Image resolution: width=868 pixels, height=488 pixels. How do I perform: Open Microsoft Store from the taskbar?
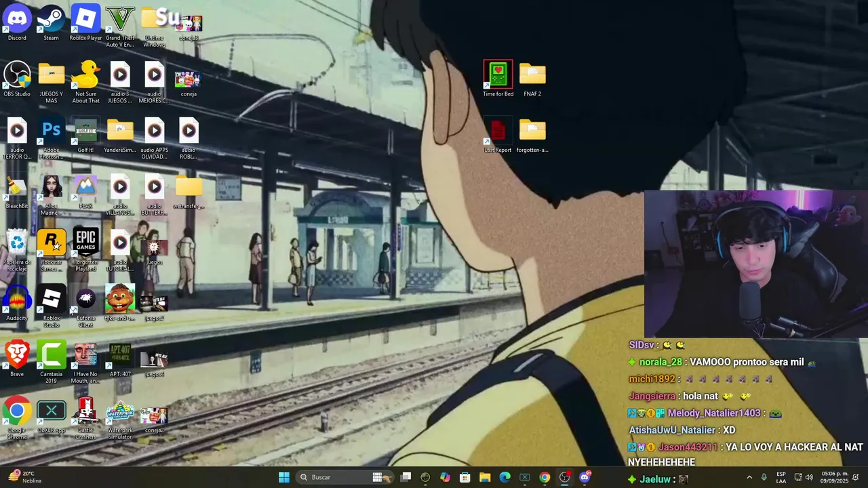click(x=465, y=477)
